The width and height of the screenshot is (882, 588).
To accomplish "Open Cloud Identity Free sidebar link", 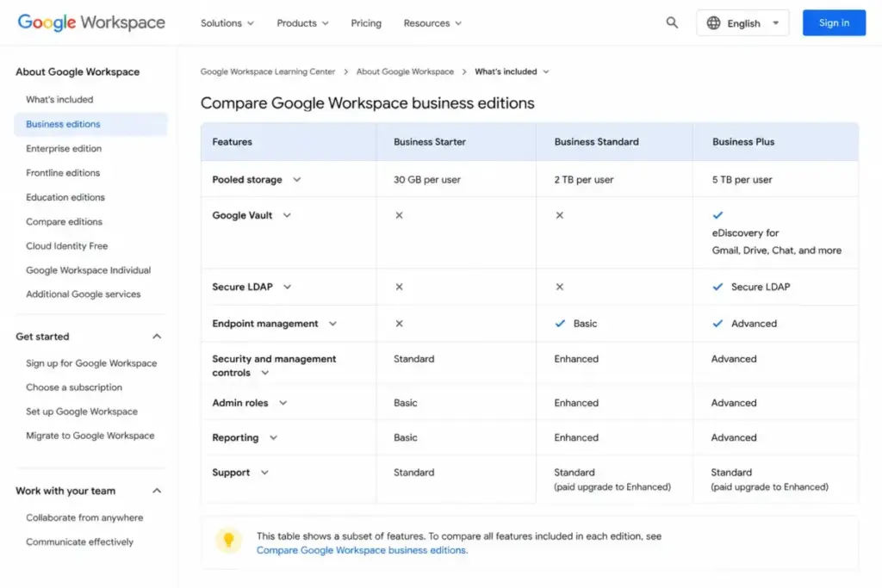I will pyautogui.click(x=67, y=245).
